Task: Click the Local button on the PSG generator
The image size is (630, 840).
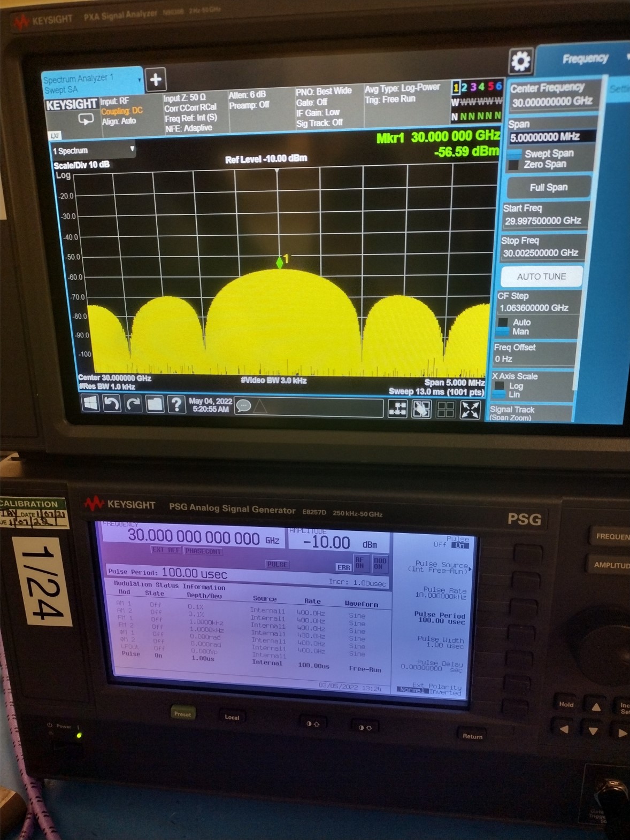Action: tap(232, 716)
